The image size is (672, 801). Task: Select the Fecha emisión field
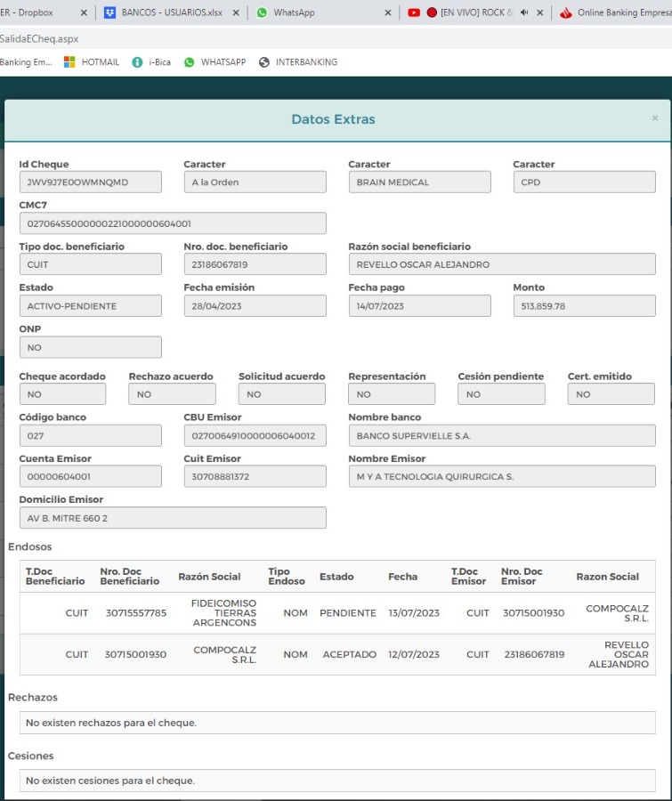point(255,306)
